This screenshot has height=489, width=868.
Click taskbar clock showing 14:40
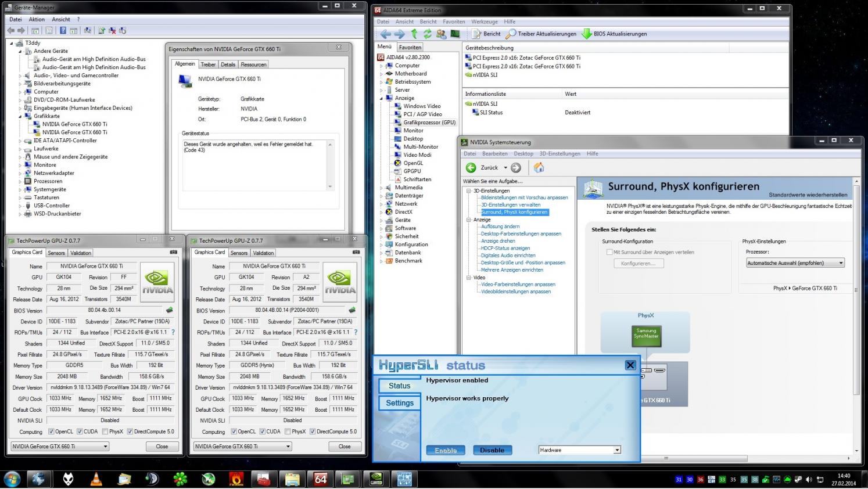tap(844, 479)
